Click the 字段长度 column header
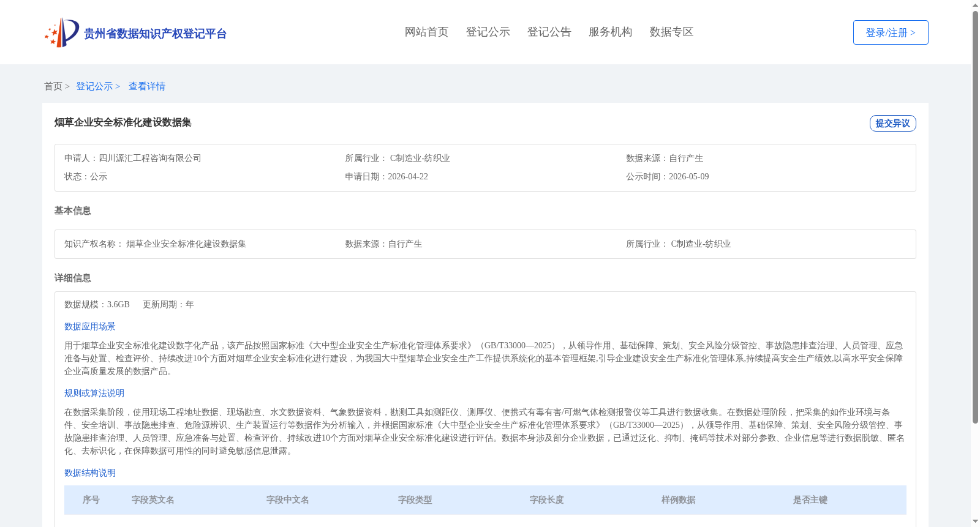The width and height of the screenshot is (980, 527). click(x=547, y=500)
